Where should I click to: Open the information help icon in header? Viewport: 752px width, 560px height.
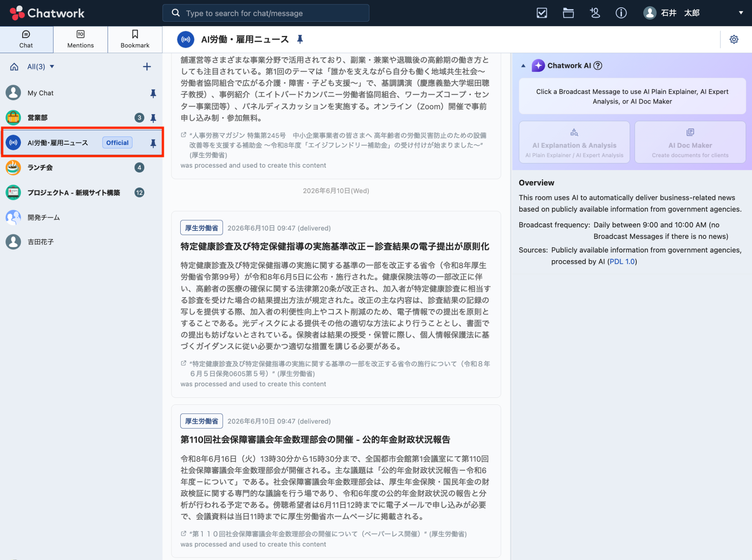(x=621, y=13)
